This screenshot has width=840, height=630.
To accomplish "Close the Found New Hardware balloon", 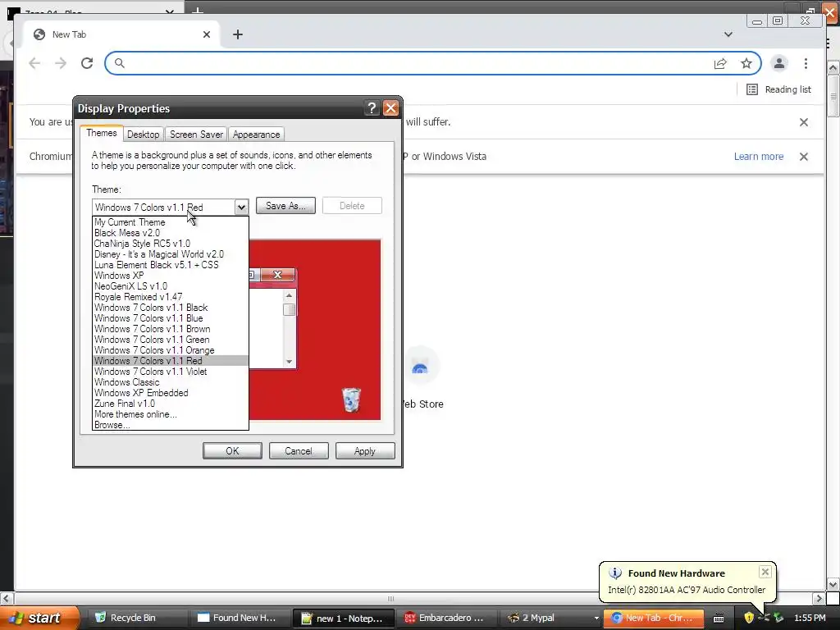I will [x=765, y=572].
